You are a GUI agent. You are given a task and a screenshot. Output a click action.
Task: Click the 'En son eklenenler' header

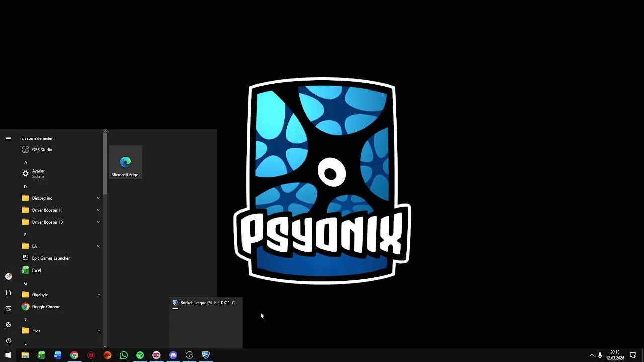(x=37, y=138)
